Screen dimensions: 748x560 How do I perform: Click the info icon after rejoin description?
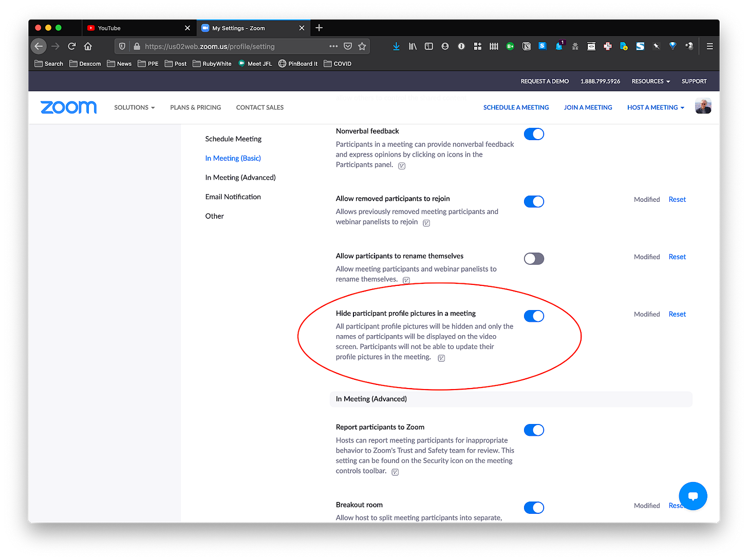click(426, 223)
